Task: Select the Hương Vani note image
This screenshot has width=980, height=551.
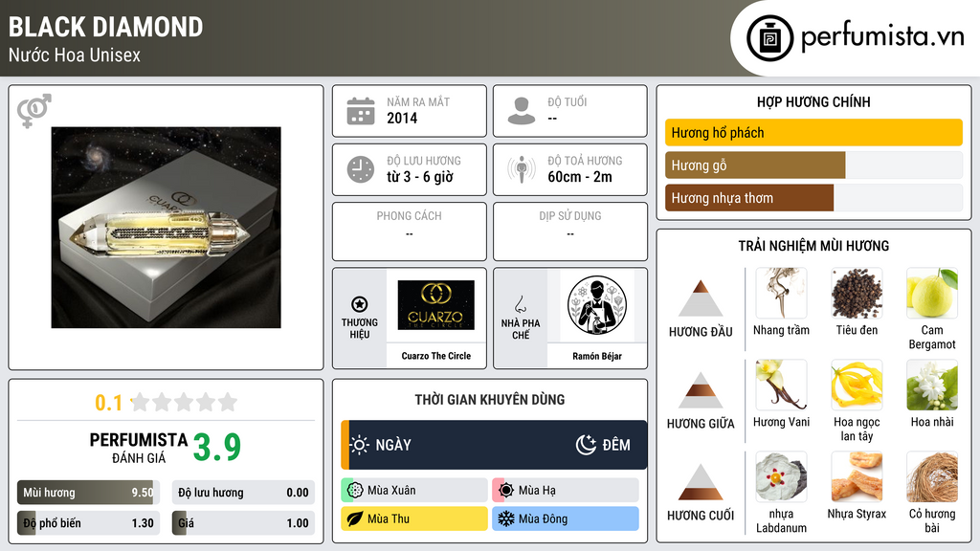Action: 781,385
